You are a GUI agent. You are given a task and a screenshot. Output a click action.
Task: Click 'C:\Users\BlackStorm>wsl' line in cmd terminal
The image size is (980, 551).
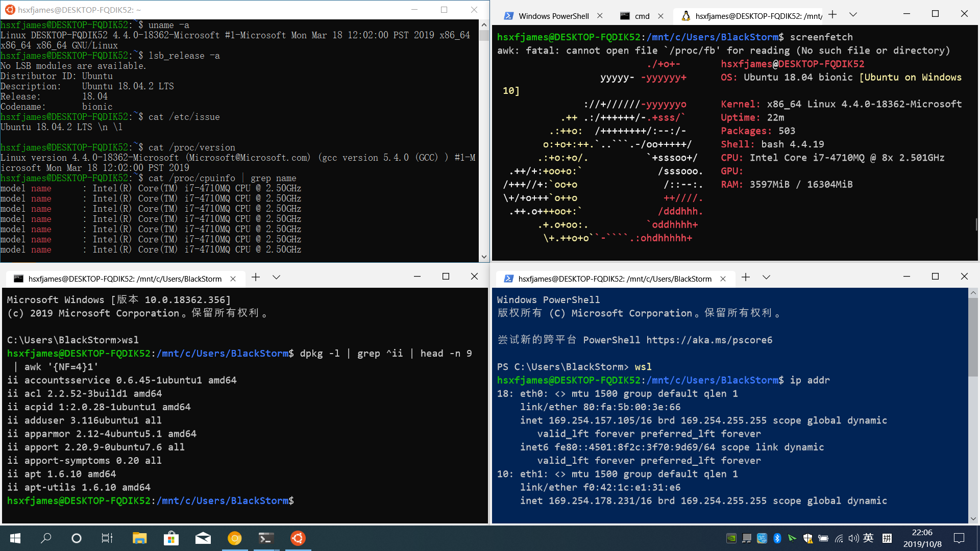pos(73,340)
